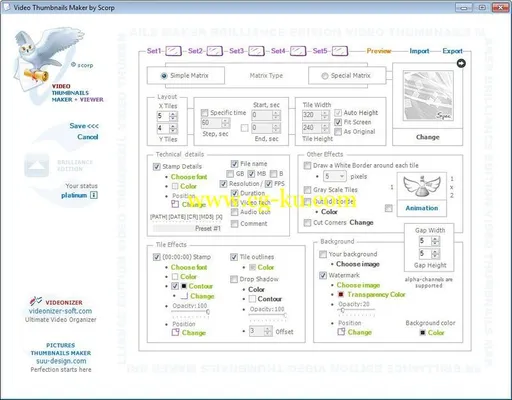Click Choose font under Stamp Details

point(189,177)
